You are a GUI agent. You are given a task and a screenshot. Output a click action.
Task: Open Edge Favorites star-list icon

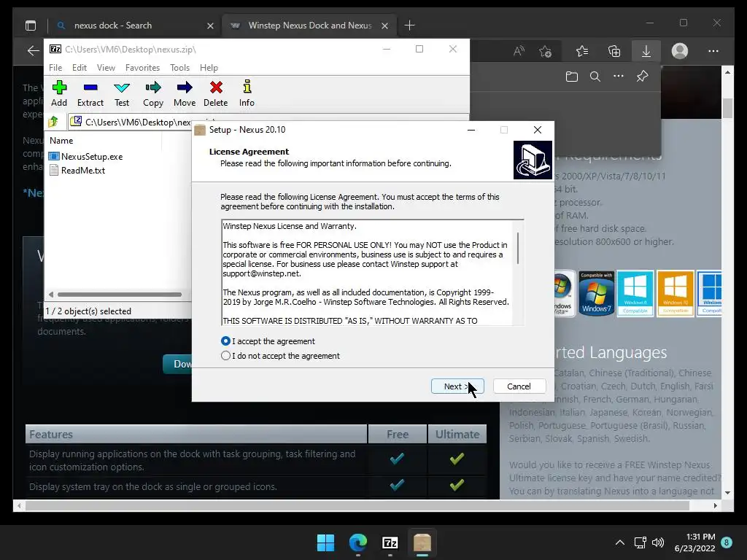click(581, 51)
